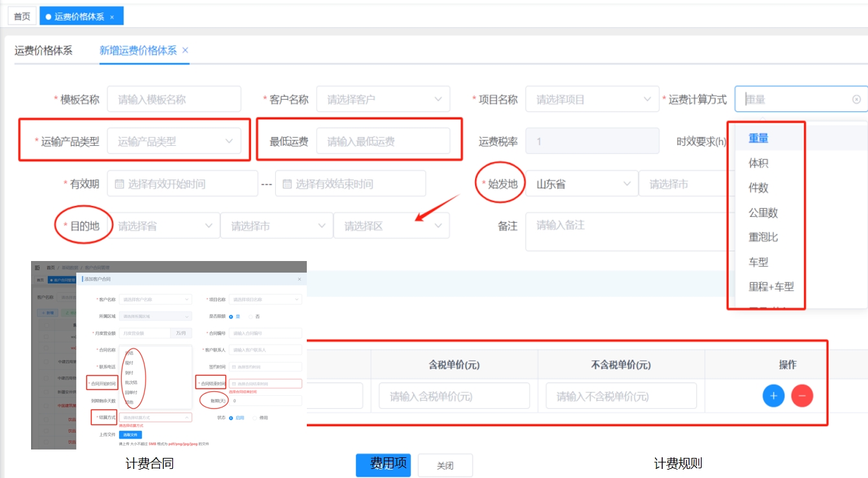Click the red minus remove-row button
Viewport: 868px width, 478px height.
(x=802, y=395)
